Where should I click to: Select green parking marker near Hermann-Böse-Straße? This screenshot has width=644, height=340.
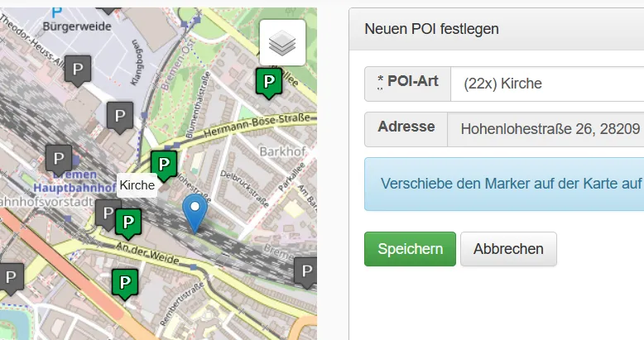click(x=164, y=164)
